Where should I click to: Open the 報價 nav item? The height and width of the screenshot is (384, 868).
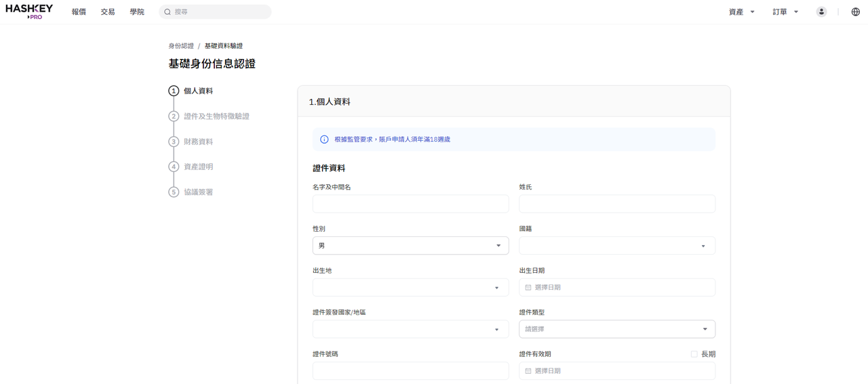(79, 12)
